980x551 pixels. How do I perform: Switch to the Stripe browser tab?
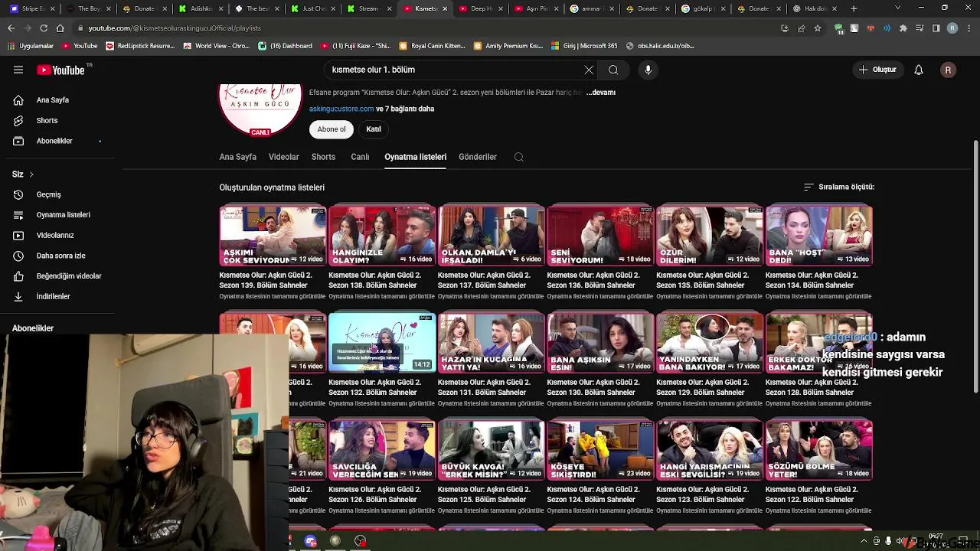(x=31, y=8)
